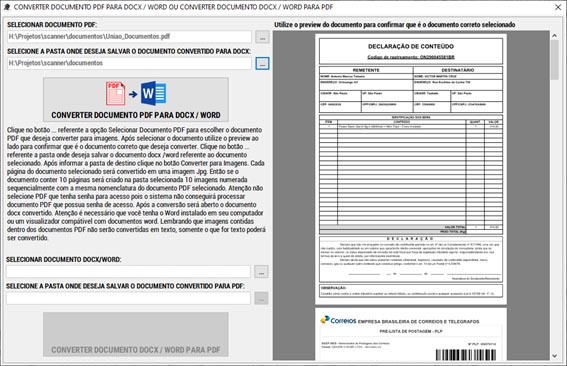The height and width of the screenshot is (366, 567).
Task: Click the preview scrollbar up arrow
Action: click(554, 35)
